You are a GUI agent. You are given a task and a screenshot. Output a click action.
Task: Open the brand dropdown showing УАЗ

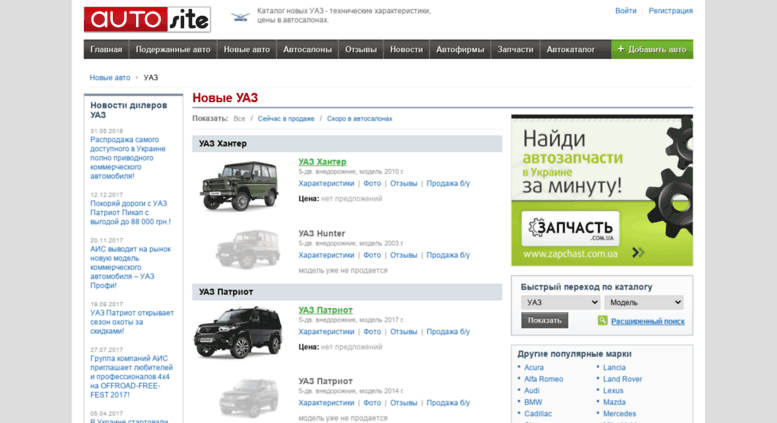560,302
